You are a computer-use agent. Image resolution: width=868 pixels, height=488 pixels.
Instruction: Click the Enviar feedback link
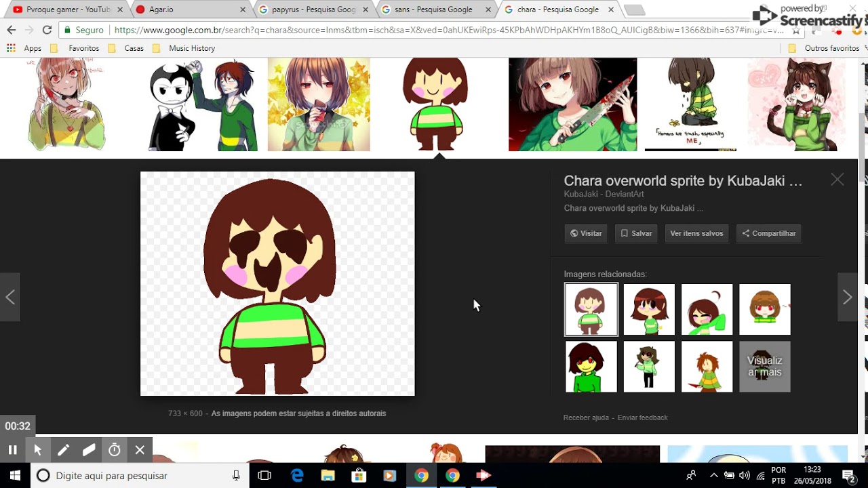tap(642, 418)
